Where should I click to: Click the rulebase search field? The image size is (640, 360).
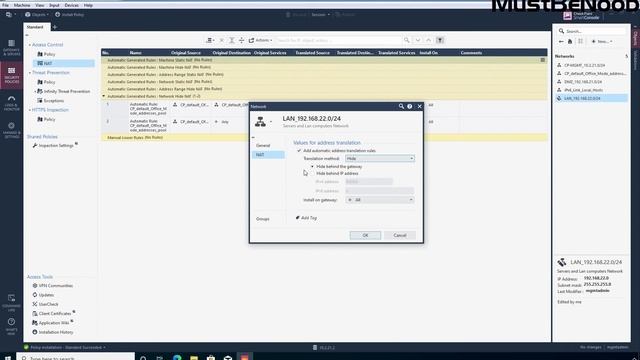pos(338,40)
